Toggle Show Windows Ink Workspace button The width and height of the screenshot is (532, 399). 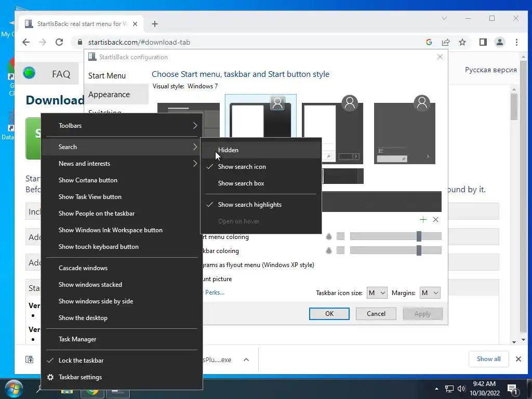[x=122, y=230]
